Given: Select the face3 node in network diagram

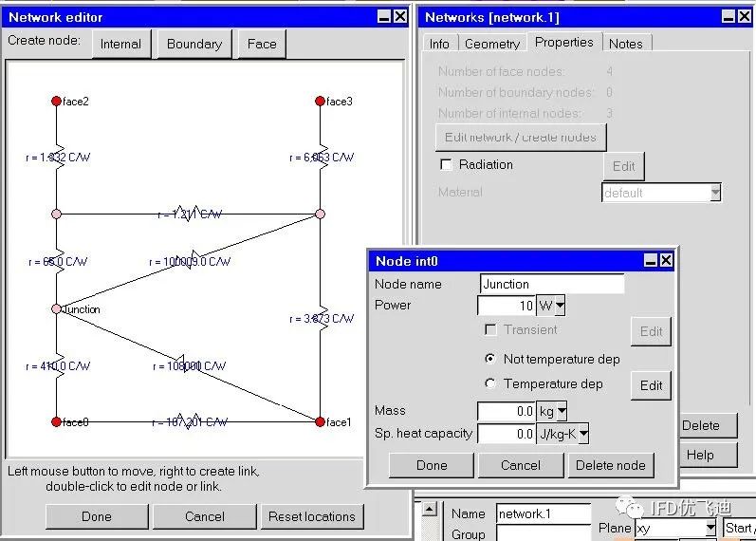Looking at the screenshot, I should (320, 101).
